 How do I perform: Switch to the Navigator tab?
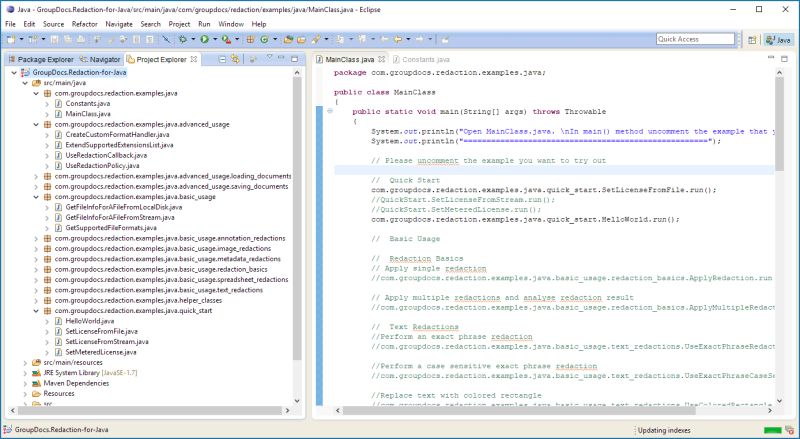pos(100,59)
